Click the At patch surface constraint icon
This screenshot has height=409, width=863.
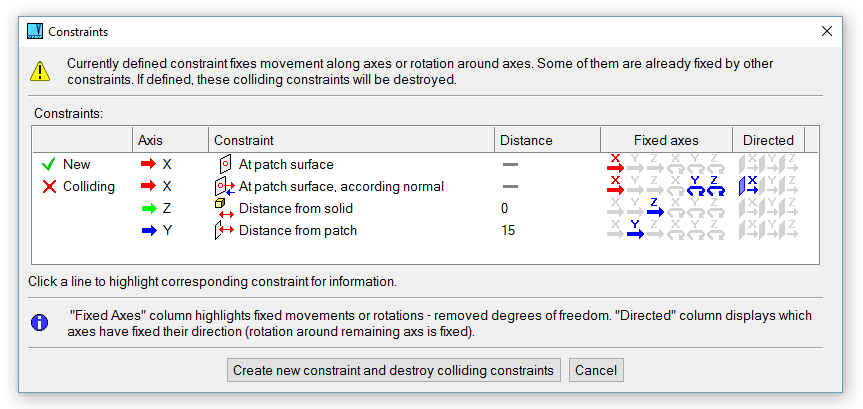coord(224,164)
